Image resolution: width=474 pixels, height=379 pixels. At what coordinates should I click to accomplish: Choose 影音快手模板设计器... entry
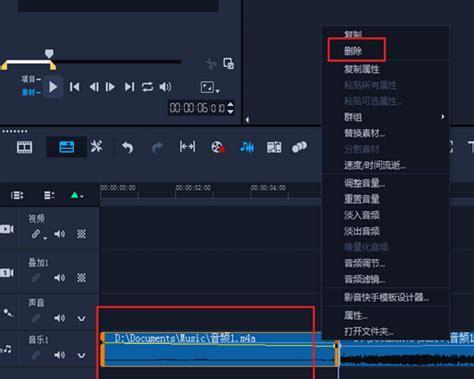click(386, 297)
